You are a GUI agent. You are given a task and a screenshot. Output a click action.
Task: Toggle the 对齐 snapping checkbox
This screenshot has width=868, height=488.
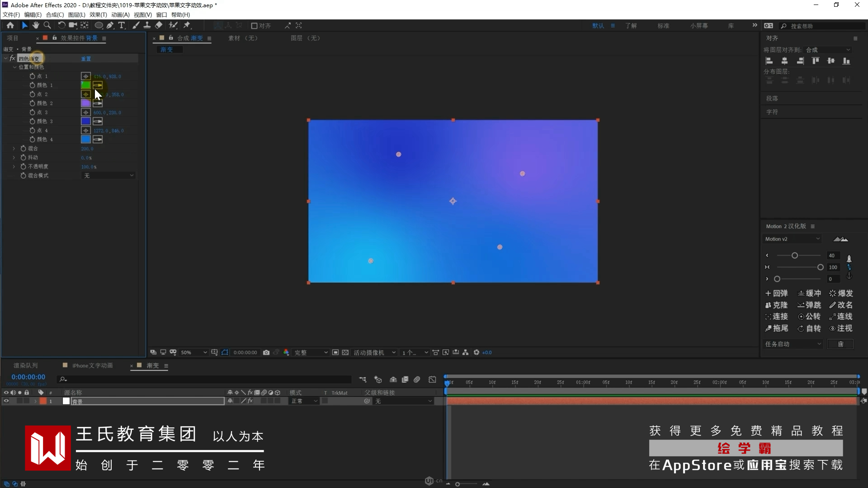[254, 26]
